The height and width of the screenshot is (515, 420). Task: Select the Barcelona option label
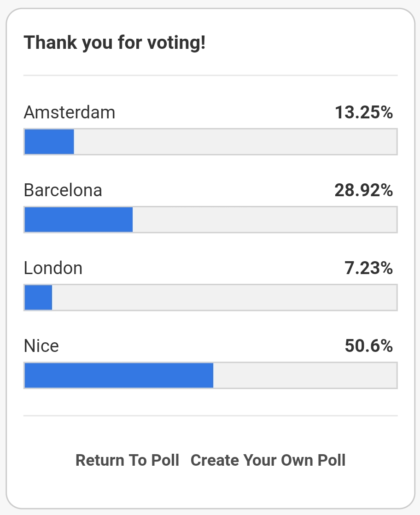click(63, 190)
